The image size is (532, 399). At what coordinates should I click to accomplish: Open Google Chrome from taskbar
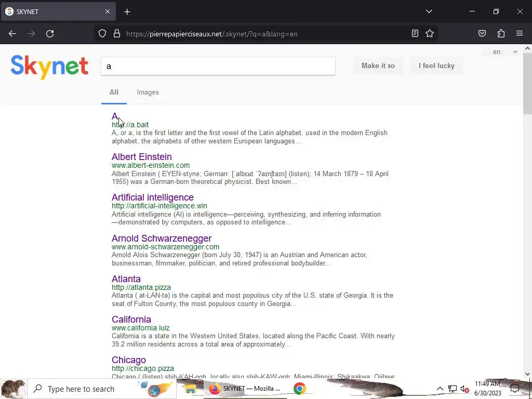coord(299,389)
